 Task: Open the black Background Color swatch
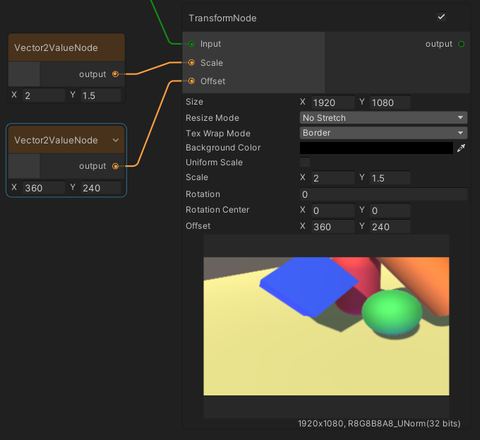[x=376, y=148]
